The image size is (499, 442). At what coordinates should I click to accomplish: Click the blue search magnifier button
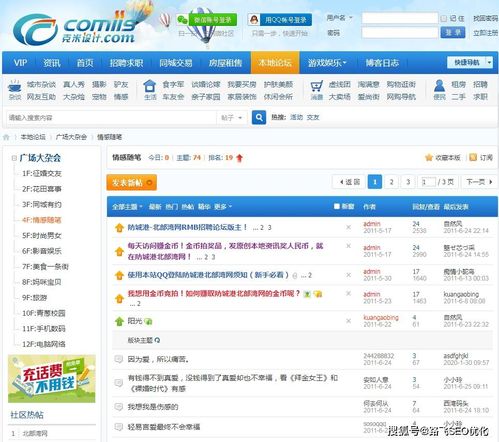click(x=259, y=117)
